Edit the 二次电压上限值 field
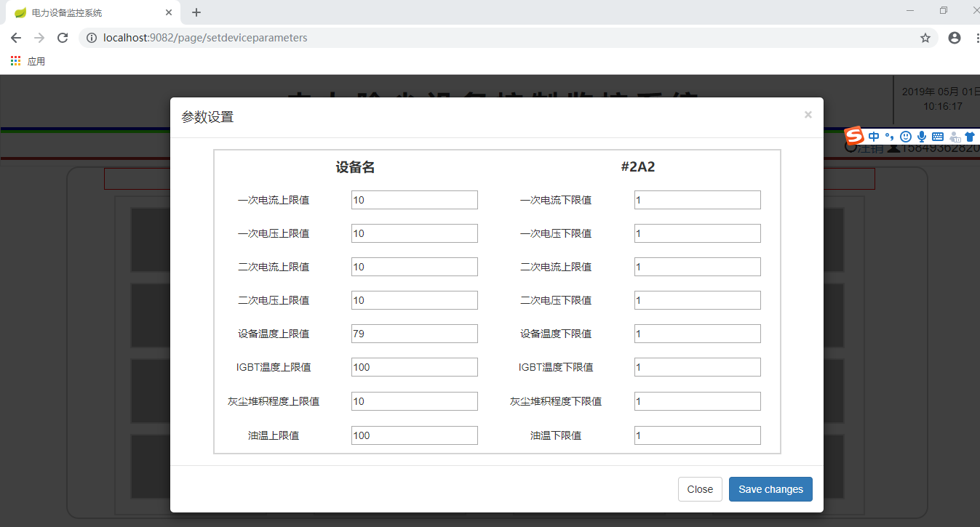 pyautogui.click(x=415, y=300)
